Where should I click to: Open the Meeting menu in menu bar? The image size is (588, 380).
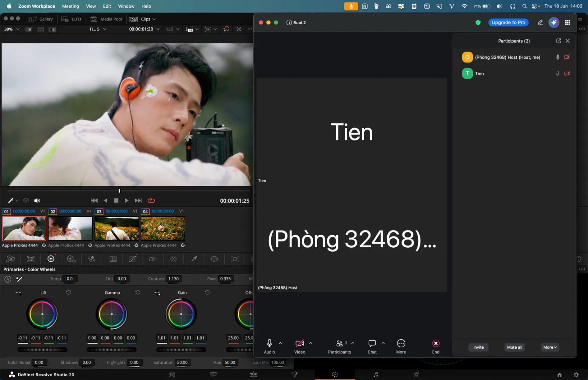coord(71,6)
